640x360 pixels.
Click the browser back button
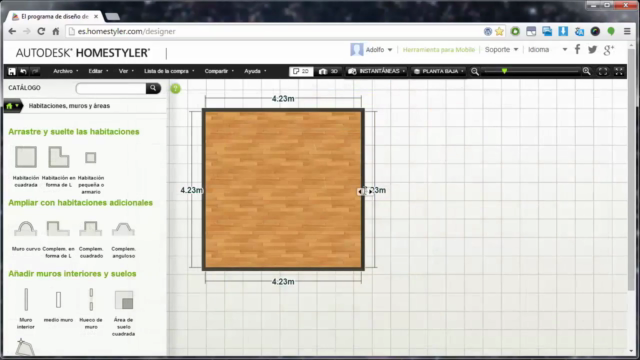12,31
